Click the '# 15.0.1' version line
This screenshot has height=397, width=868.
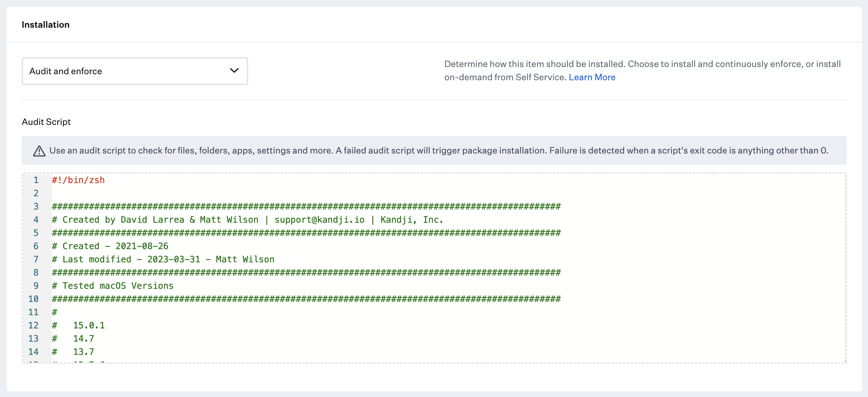coord(78,326)
